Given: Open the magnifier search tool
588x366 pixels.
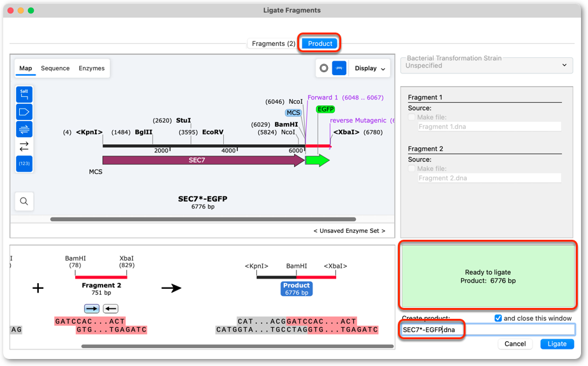Looking at the screenshot, I should click(24, 201).
